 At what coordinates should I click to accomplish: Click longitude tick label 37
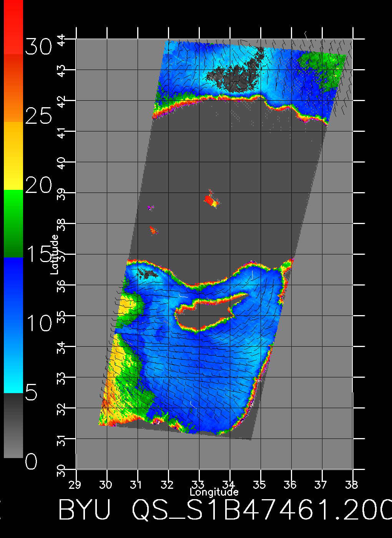[x=321, y=485]
